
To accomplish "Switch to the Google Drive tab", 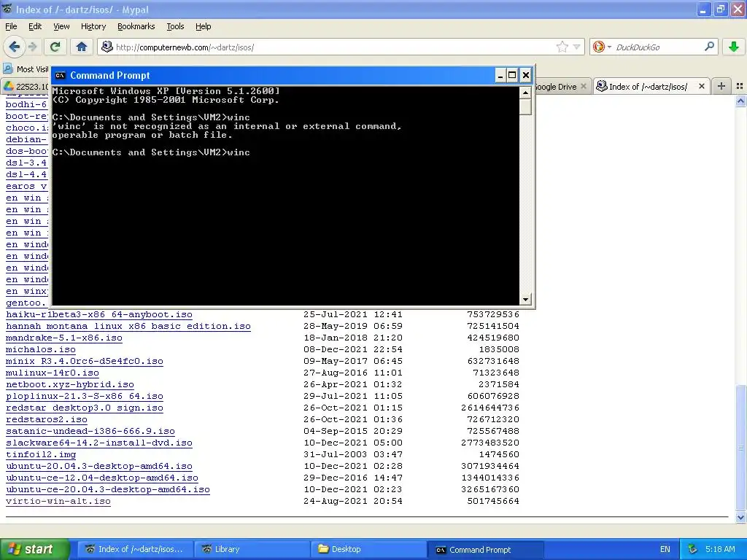I will coord(555,87).
